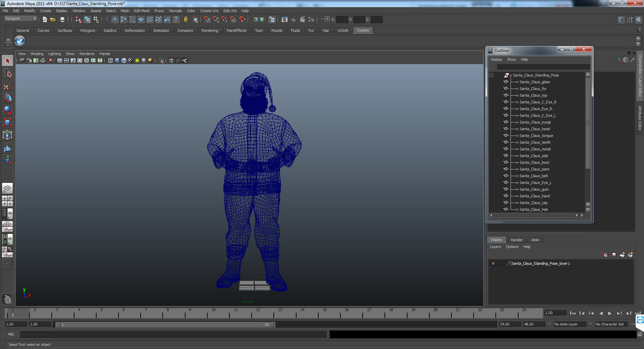Select Santa_Claus_belt in Outliner

coord(534,176)
